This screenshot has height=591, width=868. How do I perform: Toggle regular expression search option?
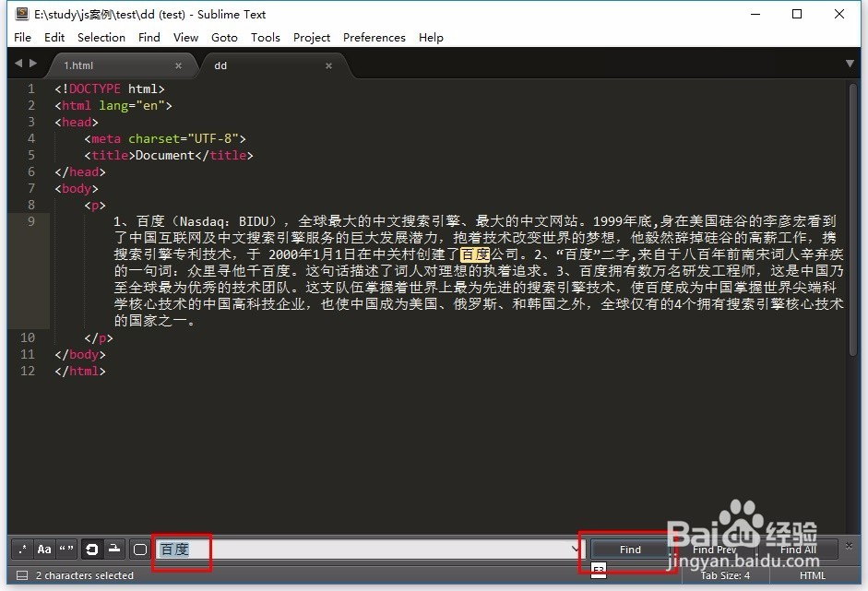click(x=23, y=550)
